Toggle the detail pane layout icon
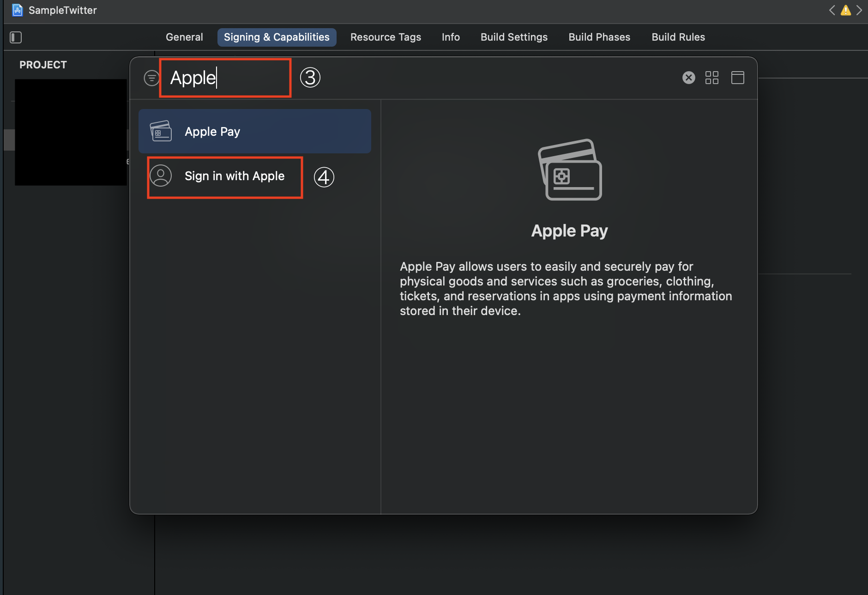868x595 pixels. [x=738, y=78]
